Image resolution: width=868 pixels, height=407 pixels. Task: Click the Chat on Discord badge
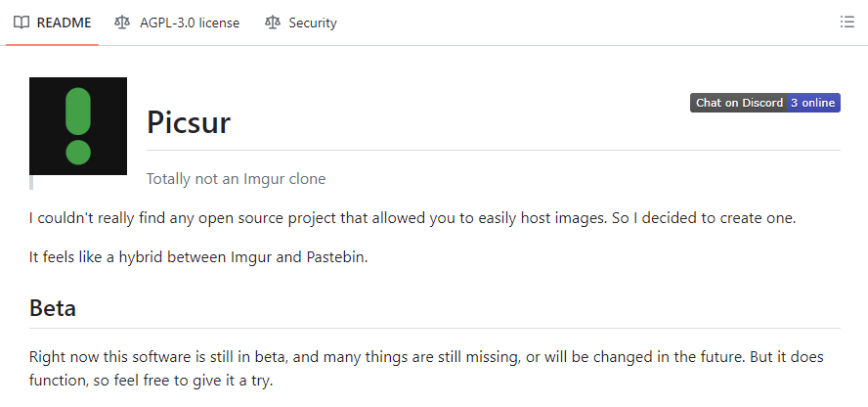(x=738, y=103)
